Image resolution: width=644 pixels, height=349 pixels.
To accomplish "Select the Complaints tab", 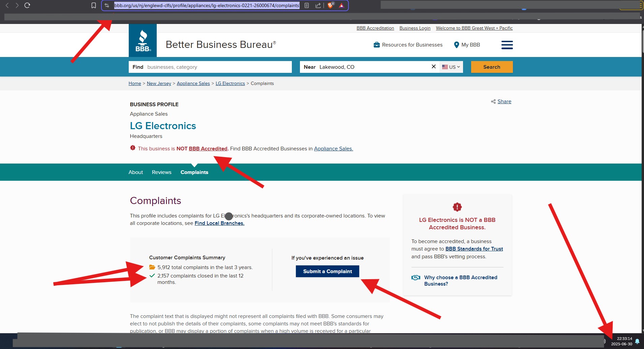I will point(194,172).
